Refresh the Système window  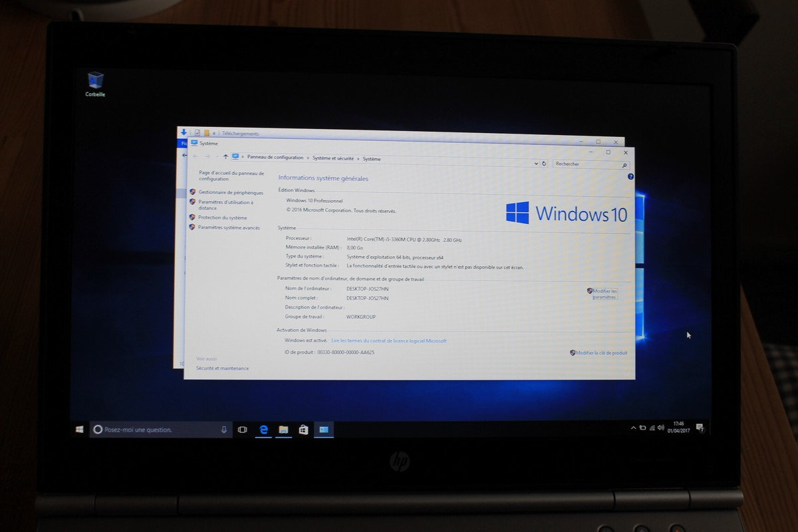(544, 163)
